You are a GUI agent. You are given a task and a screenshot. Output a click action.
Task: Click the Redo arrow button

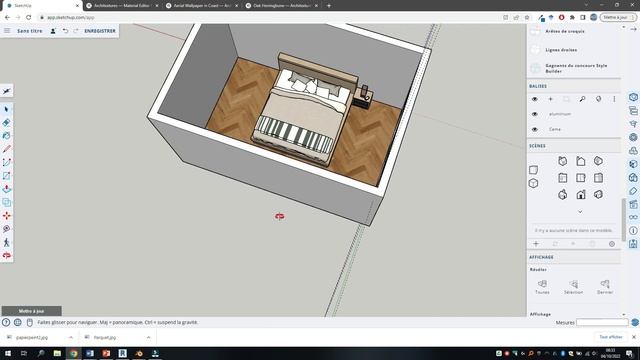[76, 31]
